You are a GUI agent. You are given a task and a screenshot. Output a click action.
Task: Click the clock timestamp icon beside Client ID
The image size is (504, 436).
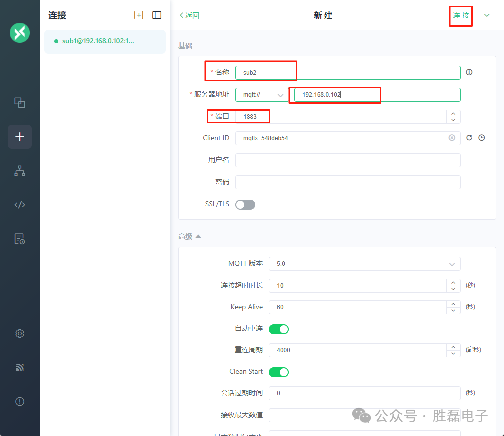pyautogui.click(x=482, y=138)
